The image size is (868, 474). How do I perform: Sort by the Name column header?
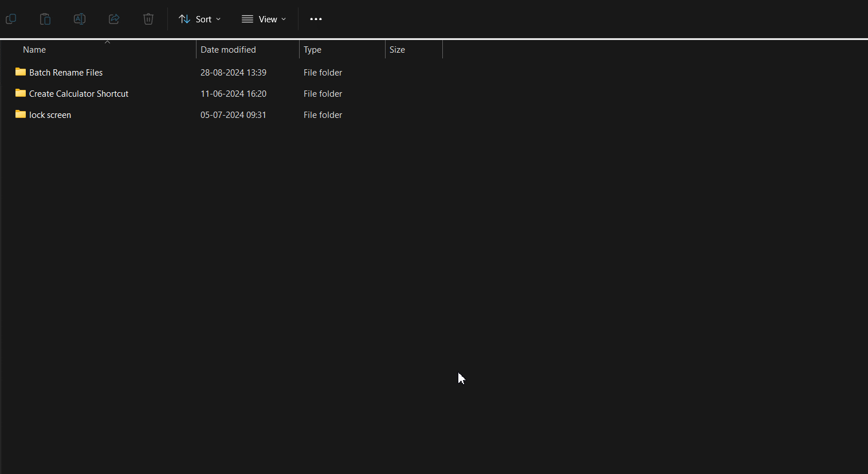[34, 50]
